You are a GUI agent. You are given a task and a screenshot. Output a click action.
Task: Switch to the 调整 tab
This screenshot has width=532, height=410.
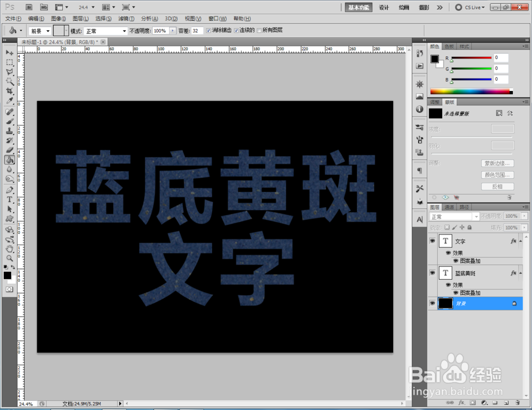[435, 102]
